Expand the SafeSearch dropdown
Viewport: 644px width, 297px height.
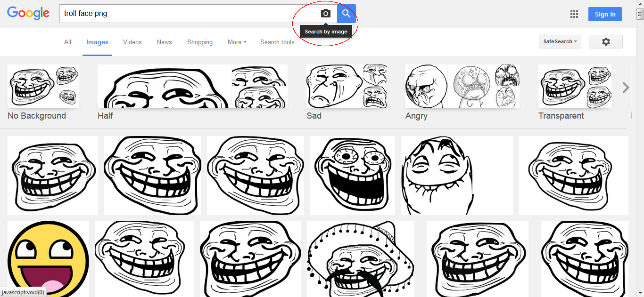pyautogui.click(x=560, y=42)
